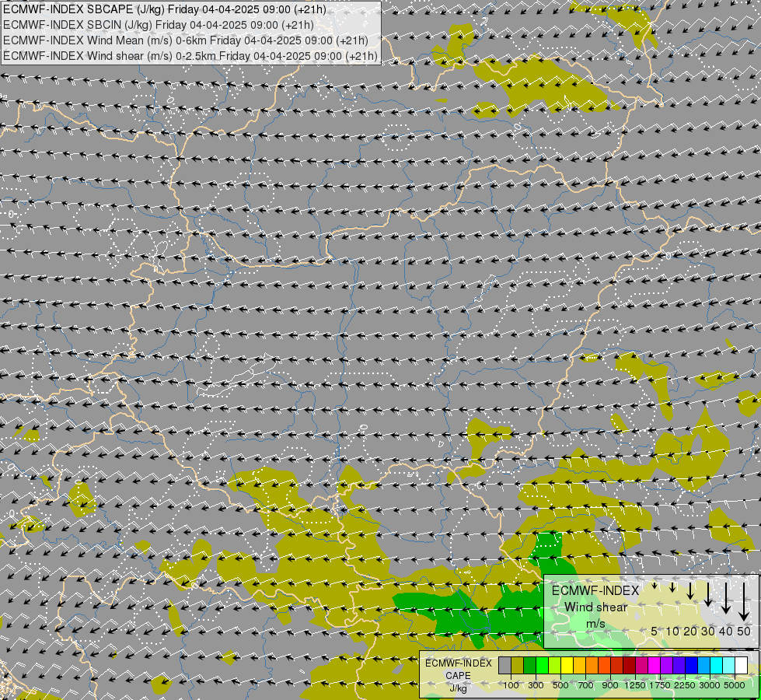Image resolution: width=761 pixels, height=700 pixels.
Task: Click the CAPE legend value 1750
Action: [x=660, y=685]
